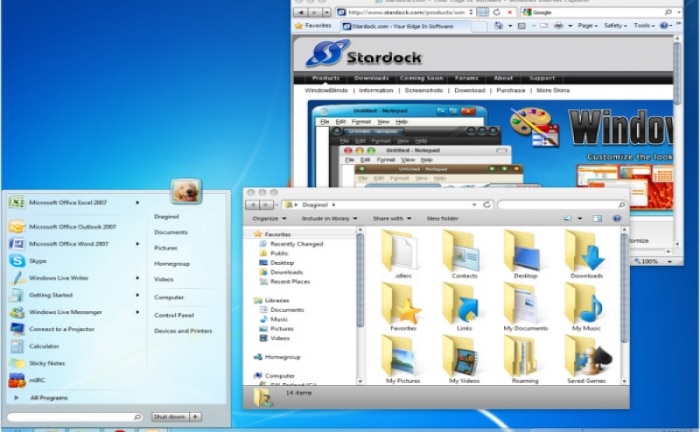The width and height of the screenshot is (700, 432).
Task: Open the Links folder icon
Action: pyautogui.click(x=463, y=307)
